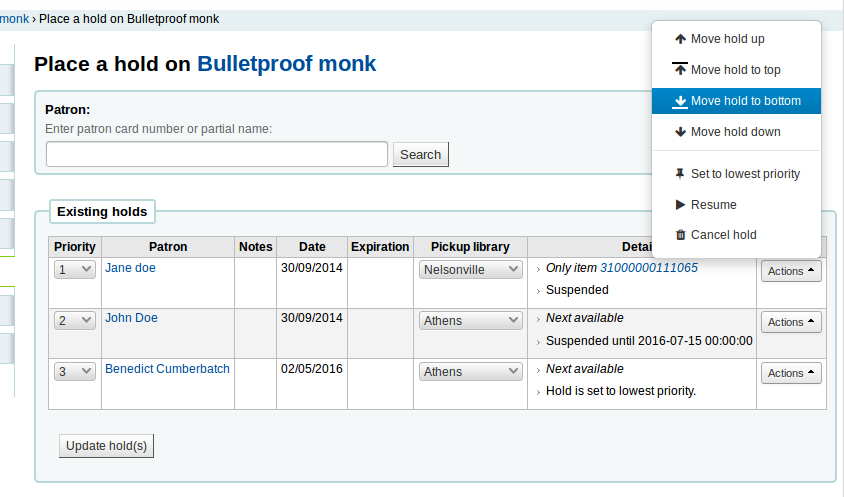Click the up arrow icon for Move hold up
This screenshot has height=497, width=844.
(680, 39)
